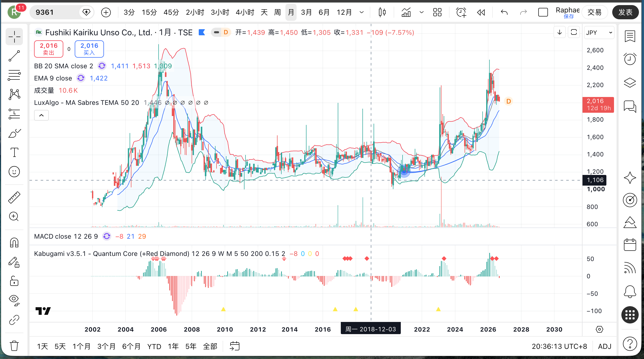This screenshot has height=359, width=644.
Task: Open the Fibonacci retracement tools
Action: pyautogui.click(x=14, y=75)
